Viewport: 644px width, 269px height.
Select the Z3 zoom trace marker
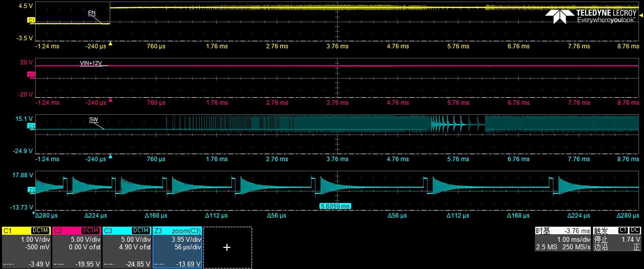click(x=31, y=190)
